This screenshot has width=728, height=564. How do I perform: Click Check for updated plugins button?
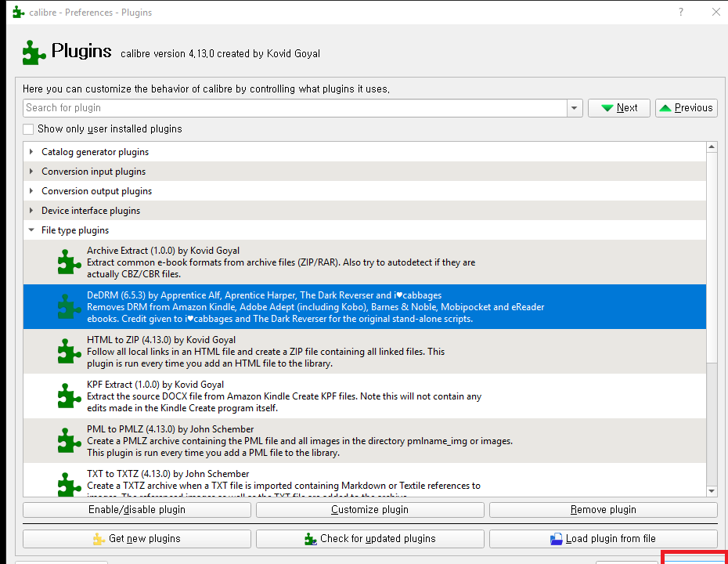click(x=370, y=539)
